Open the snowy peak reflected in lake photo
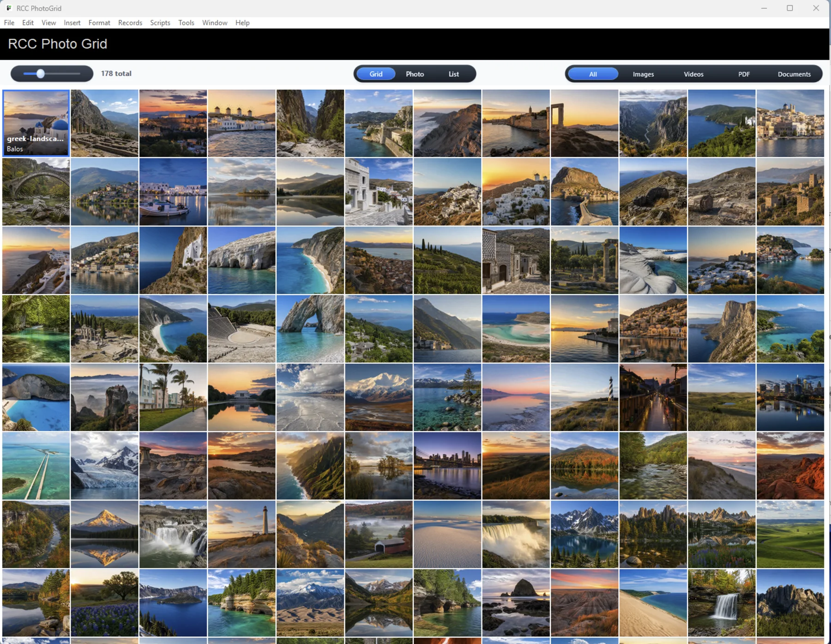The height and width of the screenshot is (644, 831). click(104, 534)
